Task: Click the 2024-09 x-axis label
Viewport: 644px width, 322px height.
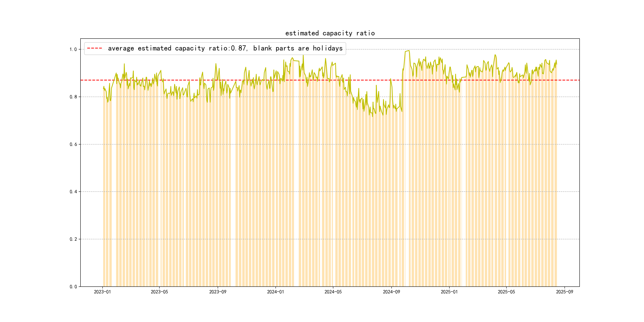Action: click(391, 292)
